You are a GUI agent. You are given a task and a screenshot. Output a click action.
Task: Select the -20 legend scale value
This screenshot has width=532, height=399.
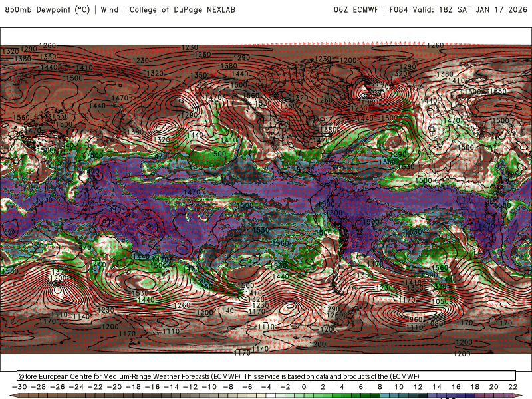point(114,387)
